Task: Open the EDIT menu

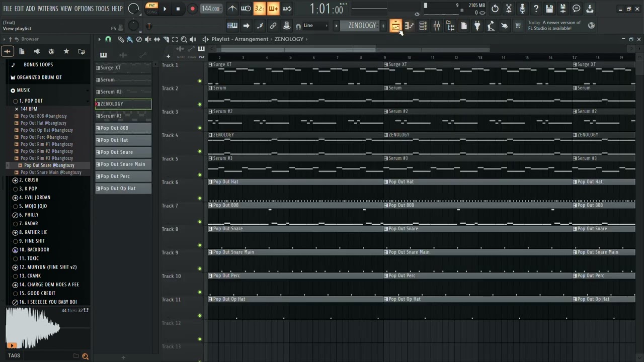Action: 19,9
